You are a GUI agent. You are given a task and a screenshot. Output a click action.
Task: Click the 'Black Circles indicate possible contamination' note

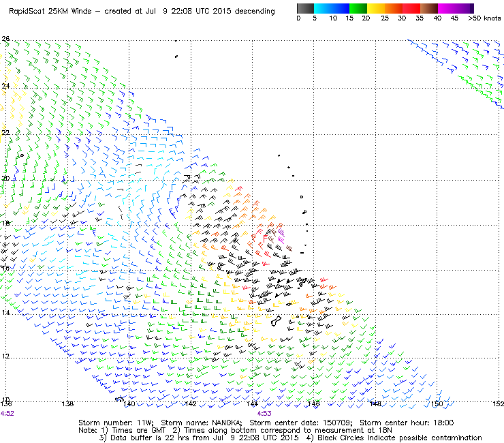tap(400, 438)
